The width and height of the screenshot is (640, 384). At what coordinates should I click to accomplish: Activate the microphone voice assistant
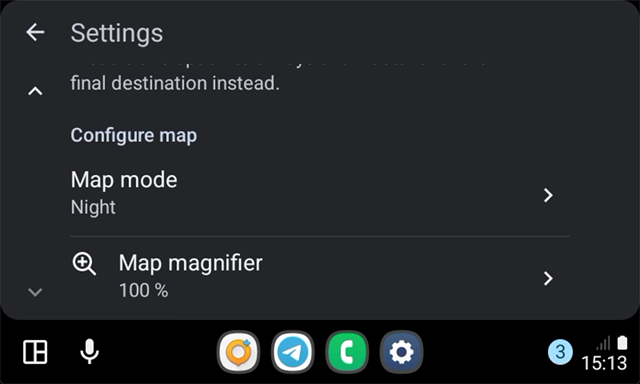(89, 352)
